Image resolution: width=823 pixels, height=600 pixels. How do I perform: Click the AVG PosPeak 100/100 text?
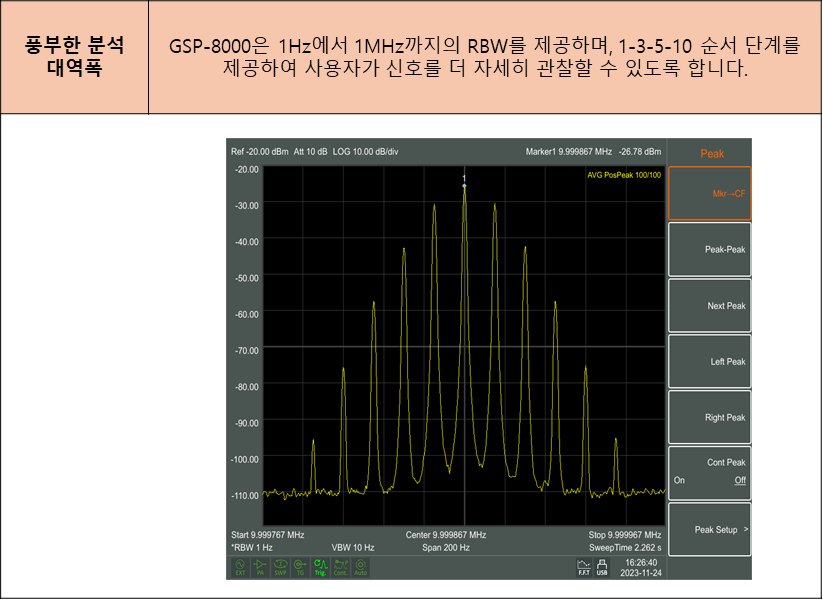(624, 175)
